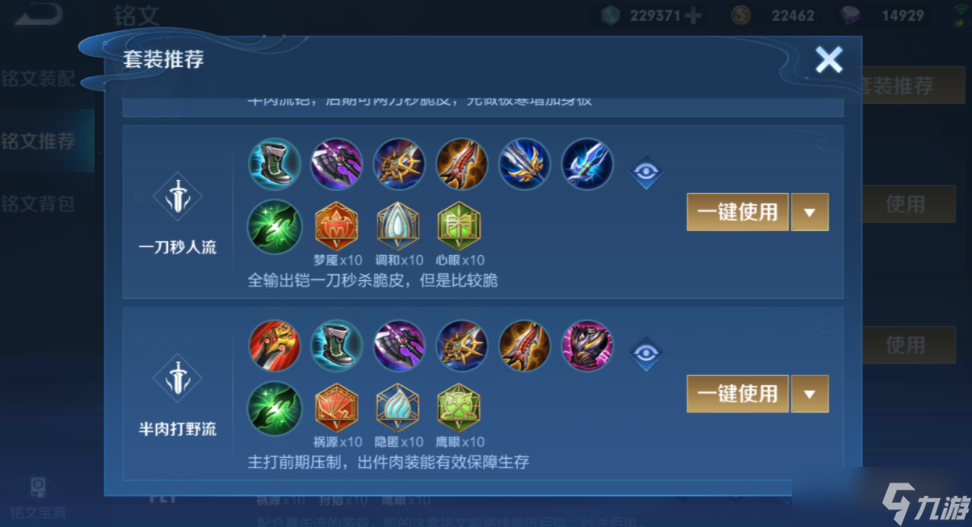This screenshot has width=972, height=527.
Task: Tap the 梦魇 red inscription icon
Action: click(337, 226)
